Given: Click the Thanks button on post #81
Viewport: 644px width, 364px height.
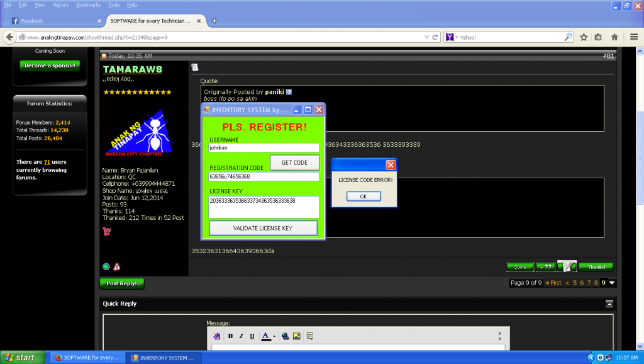Looking at the screenshot, I should tap(596, 267).
